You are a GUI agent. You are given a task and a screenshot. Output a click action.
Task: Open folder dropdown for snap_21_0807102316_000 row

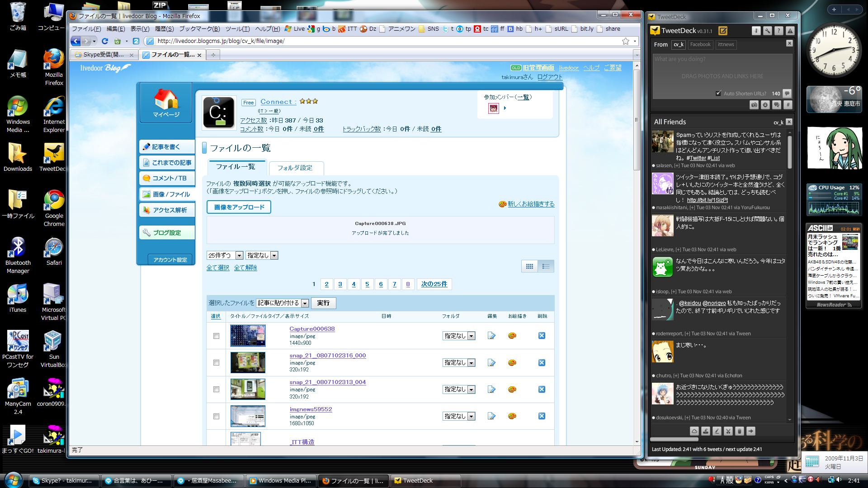pos(459,363)
